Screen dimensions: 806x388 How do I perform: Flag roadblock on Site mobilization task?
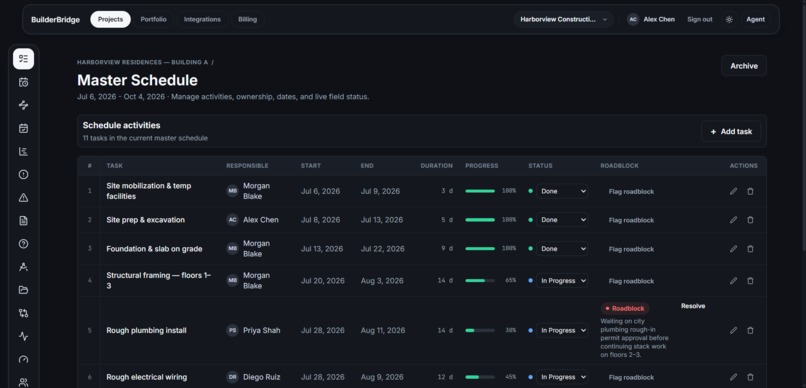[x=631, y=192]
